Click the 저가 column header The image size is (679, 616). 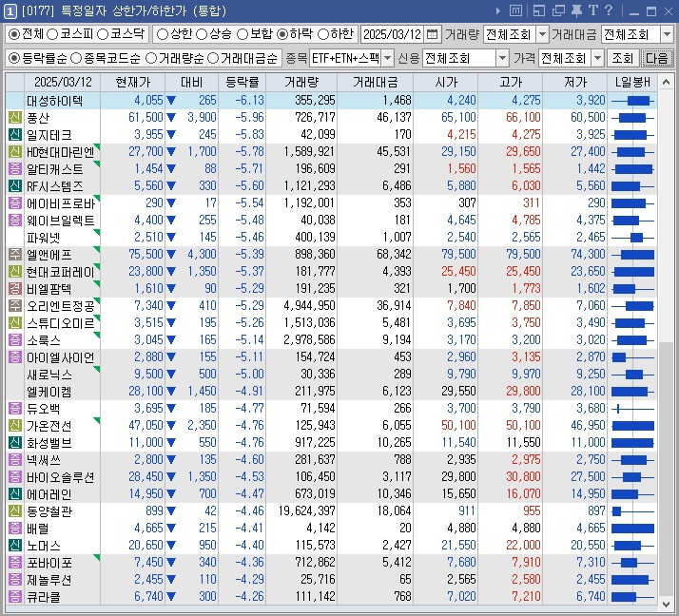coord(574,83)
